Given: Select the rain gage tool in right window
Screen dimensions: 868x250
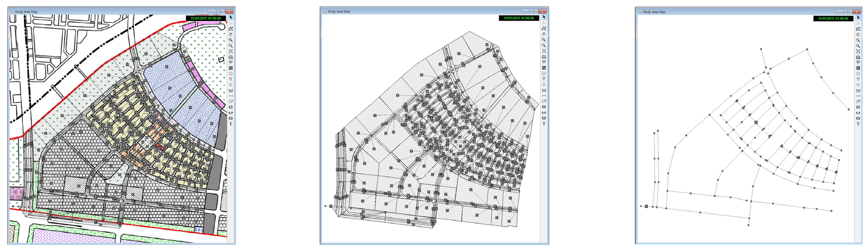Looking at the screenshot, I should pyautogui.click(x=858, y=62).
